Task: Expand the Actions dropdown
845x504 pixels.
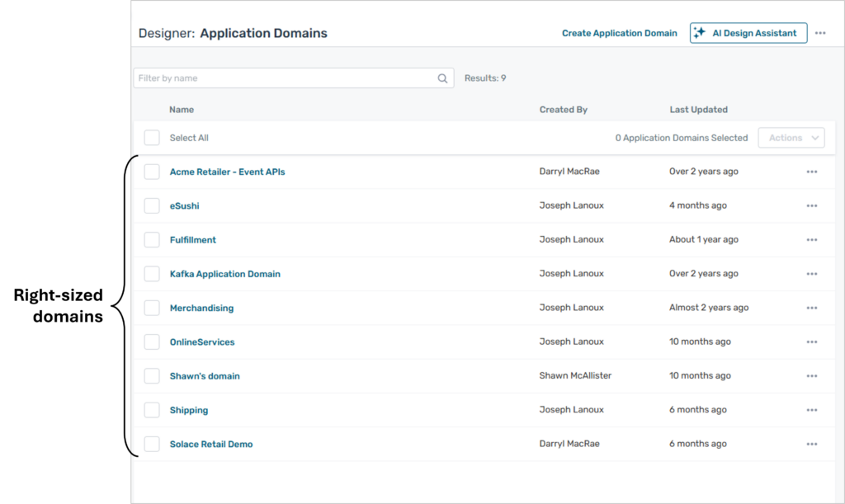Action: click(x=791, y=138)
